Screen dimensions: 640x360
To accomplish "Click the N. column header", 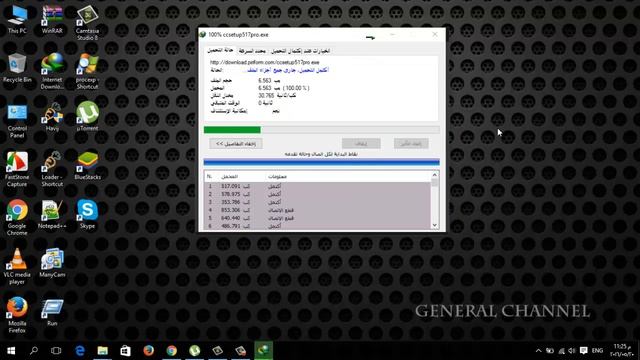I will [x=209, y=177].
